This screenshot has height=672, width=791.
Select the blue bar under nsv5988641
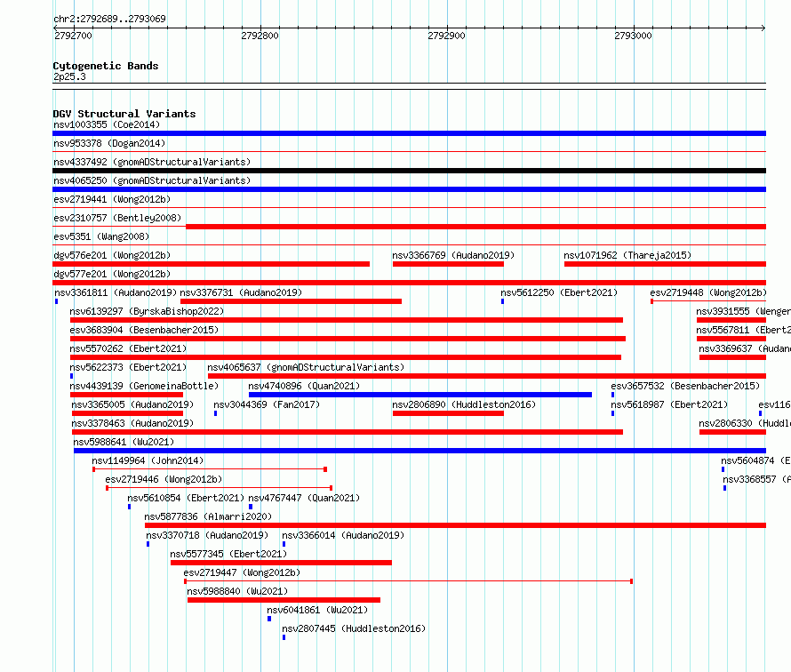(419, 451)
